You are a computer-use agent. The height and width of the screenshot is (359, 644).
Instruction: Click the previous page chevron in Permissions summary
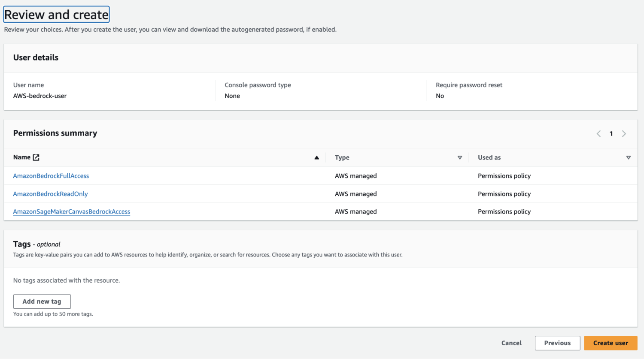598,133
